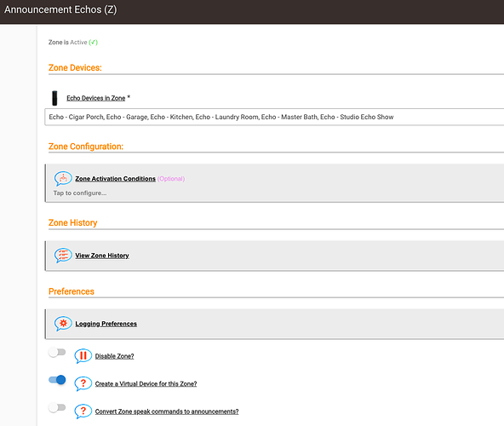
Task: Click the Echo device icon beside Echo Devices in Zone
Action: click(x=54, y=98)
